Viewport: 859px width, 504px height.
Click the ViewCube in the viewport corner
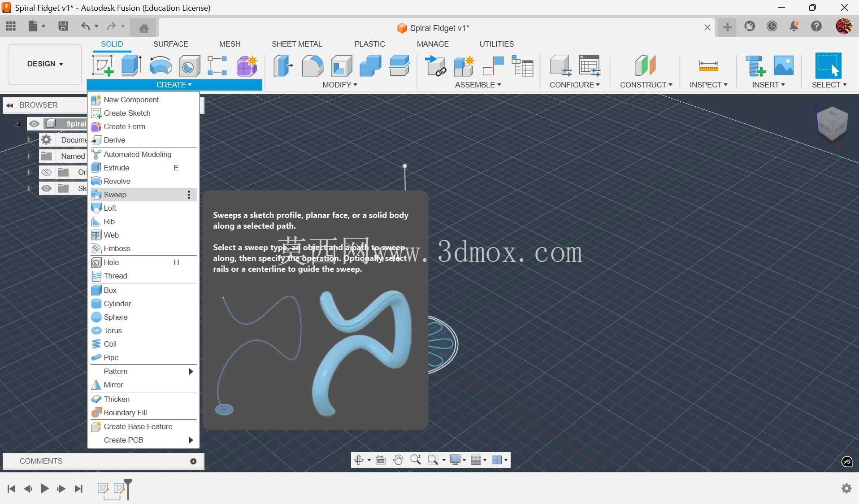pos(832,124)
